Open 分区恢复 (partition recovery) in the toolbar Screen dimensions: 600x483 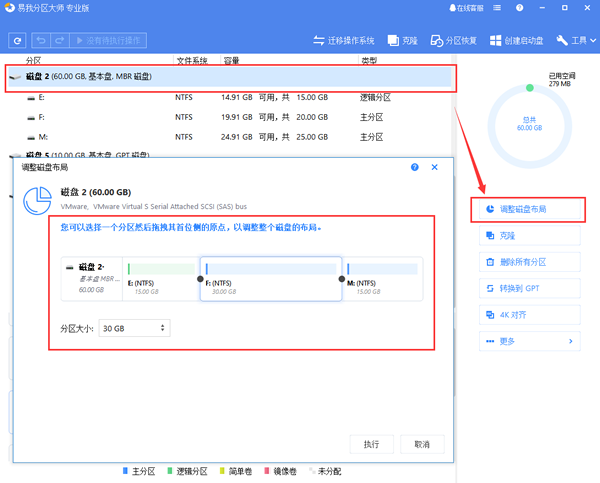(453, 41)
